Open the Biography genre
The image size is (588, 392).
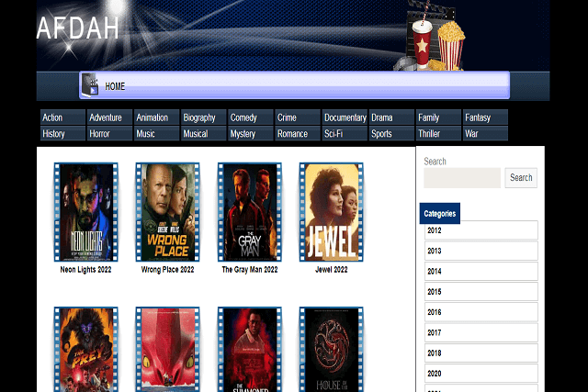(204, 118)
